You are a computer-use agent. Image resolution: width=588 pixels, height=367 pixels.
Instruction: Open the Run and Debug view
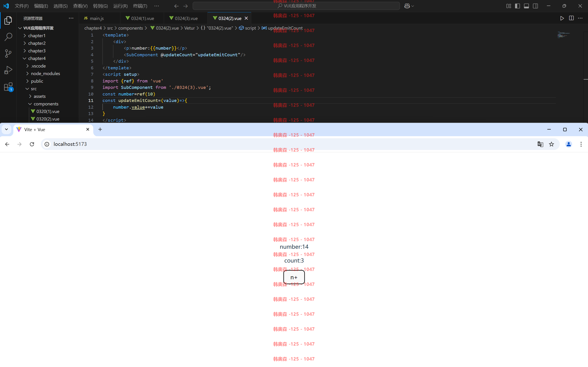click(x=8, y=70)
